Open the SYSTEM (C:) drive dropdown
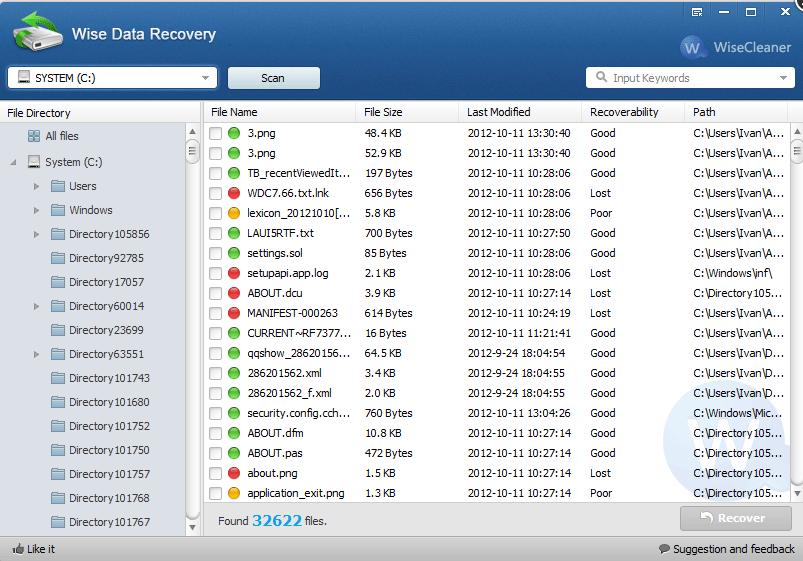The image size is (803, 561). [205, 78]
